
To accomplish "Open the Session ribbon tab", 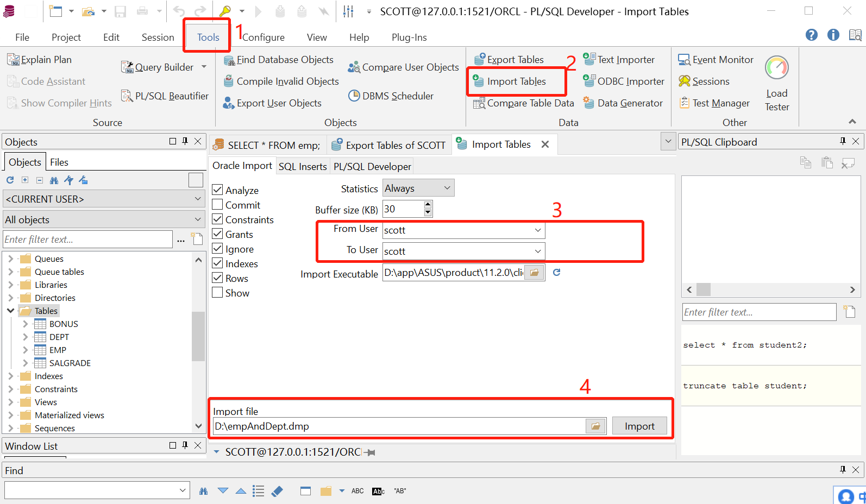I will point(158,37).
